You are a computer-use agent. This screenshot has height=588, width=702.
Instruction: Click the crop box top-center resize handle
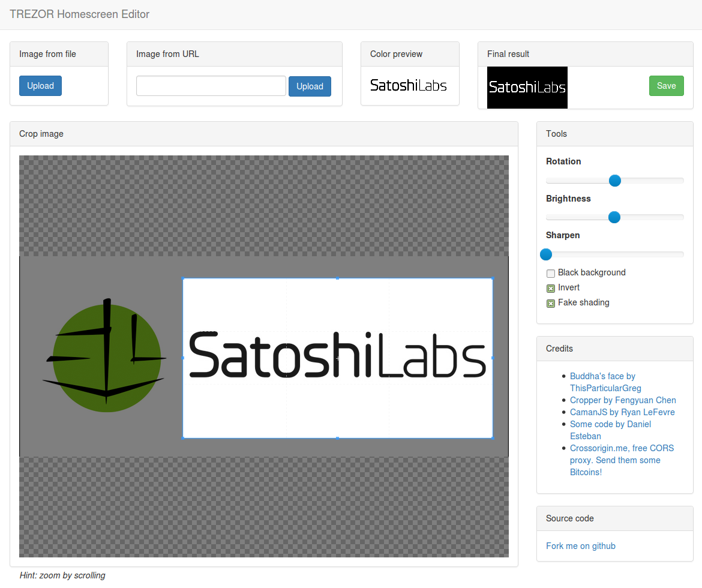tap(337, 278)
